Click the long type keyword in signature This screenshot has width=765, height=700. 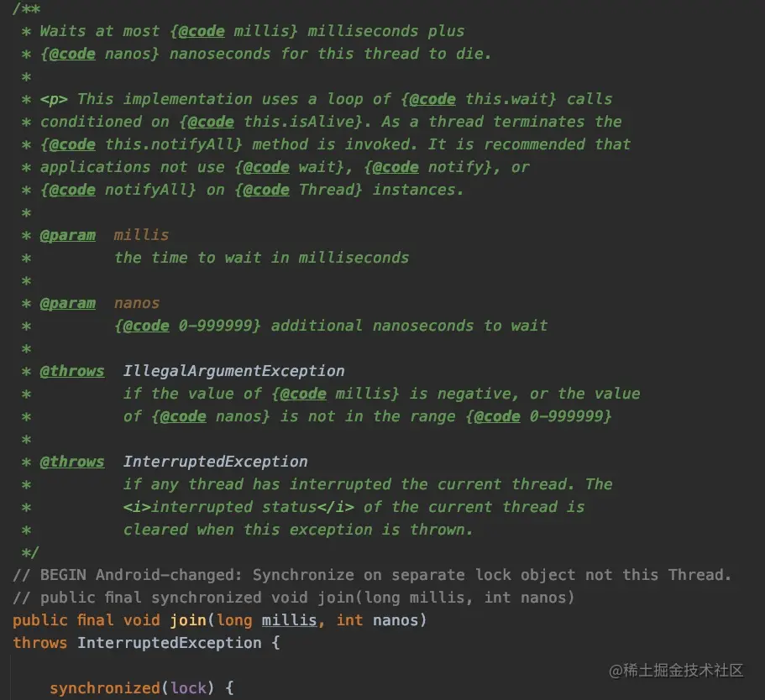point(234,620)
